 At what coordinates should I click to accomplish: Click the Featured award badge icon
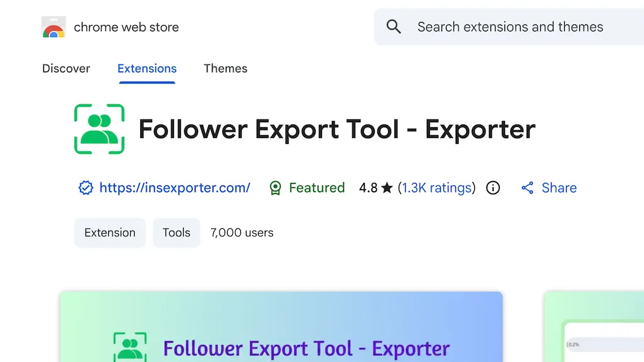pos(275,188)
